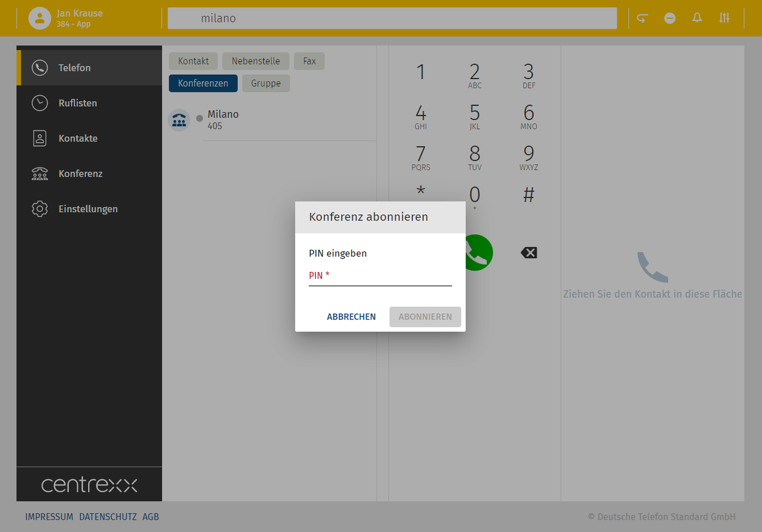Click Jan Krause profile avatar
Viewport: 762px width, 532px height.
click(40, 18)
